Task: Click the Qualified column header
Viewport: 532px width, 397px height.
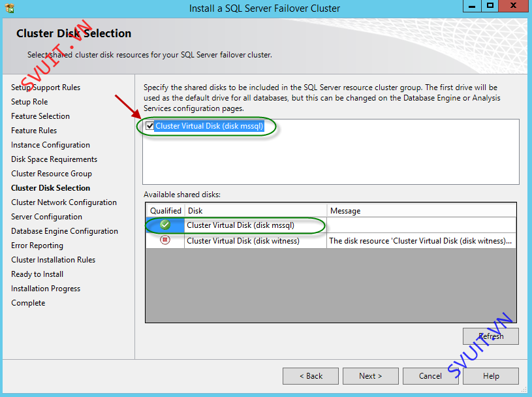Action: pyautogui.click(x=166, y=211)
